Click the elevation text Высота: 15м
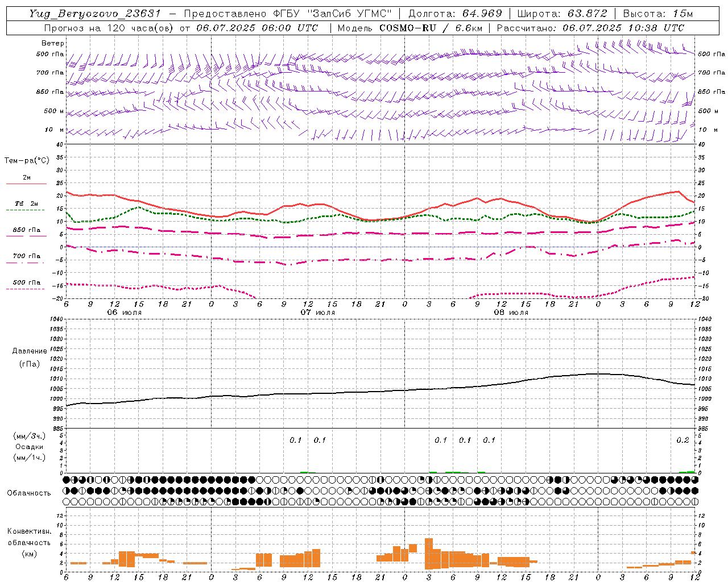This screenshot has height=582, width=728. [658, 14]
